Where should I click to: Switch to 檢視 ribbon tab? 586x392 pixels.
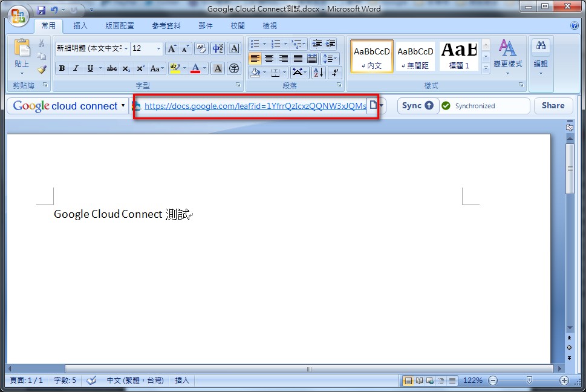pyautogui.click(x=270, y=26)
